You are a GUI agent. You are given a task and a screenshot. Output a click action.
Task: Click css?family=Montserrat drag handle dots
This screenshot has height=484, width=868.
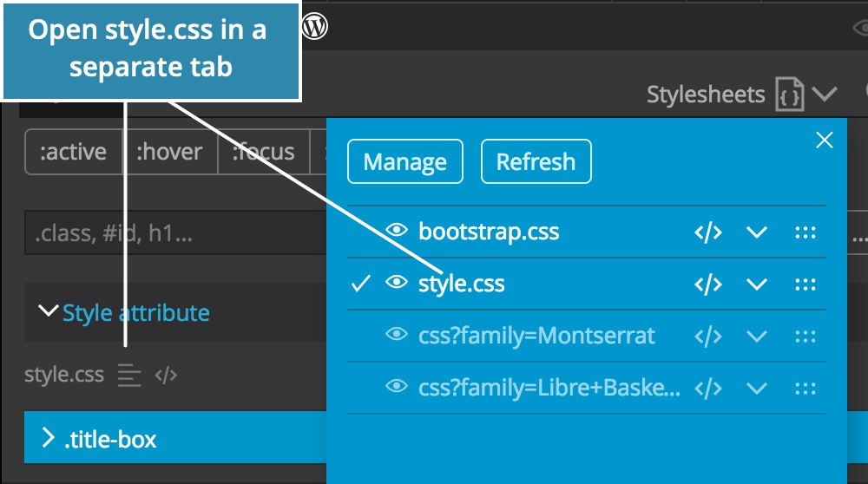(x=806, y=337)
